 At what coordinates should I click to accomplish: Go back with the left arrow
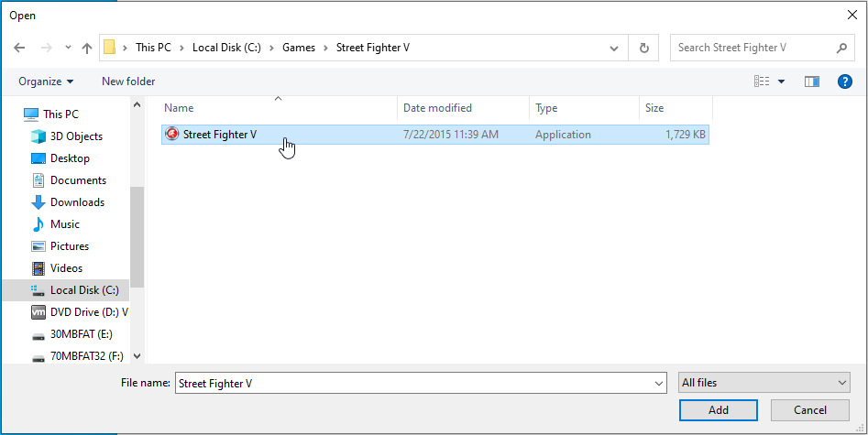pyautogui.click(x=19, y=48)
